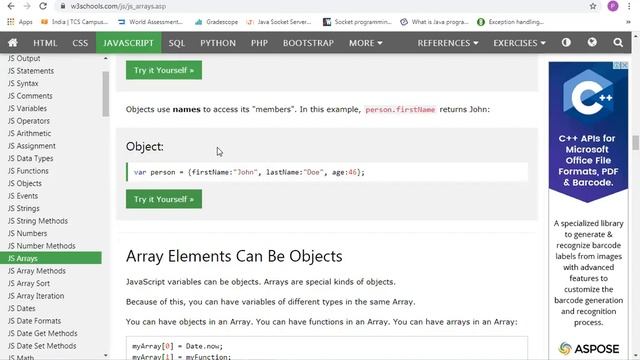Open the PYTHON tutorial tab

[218, 43]
